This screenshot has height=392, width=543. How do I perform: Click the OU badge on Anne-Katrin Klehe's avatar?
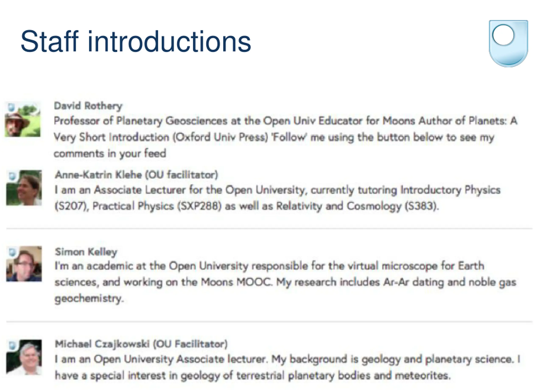click(x=12, y=176)
